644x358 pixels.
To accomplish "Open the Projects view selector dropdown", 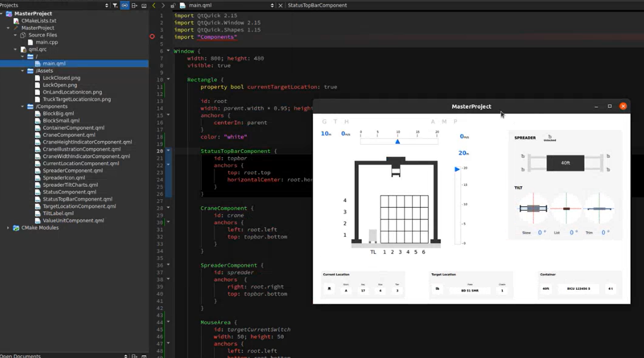I will pos(106,5).
